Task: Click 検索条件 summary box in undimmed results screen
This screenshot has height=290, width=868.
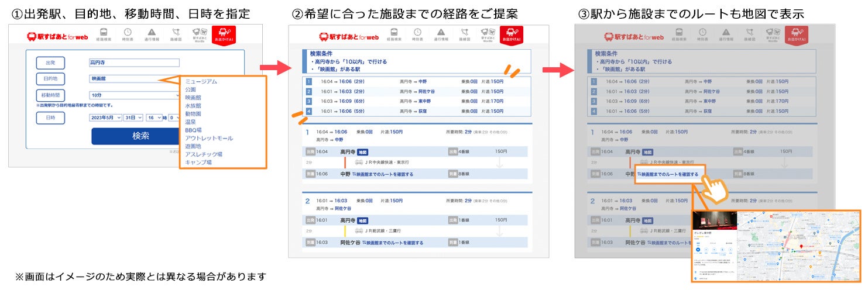Action: point(417,61)
